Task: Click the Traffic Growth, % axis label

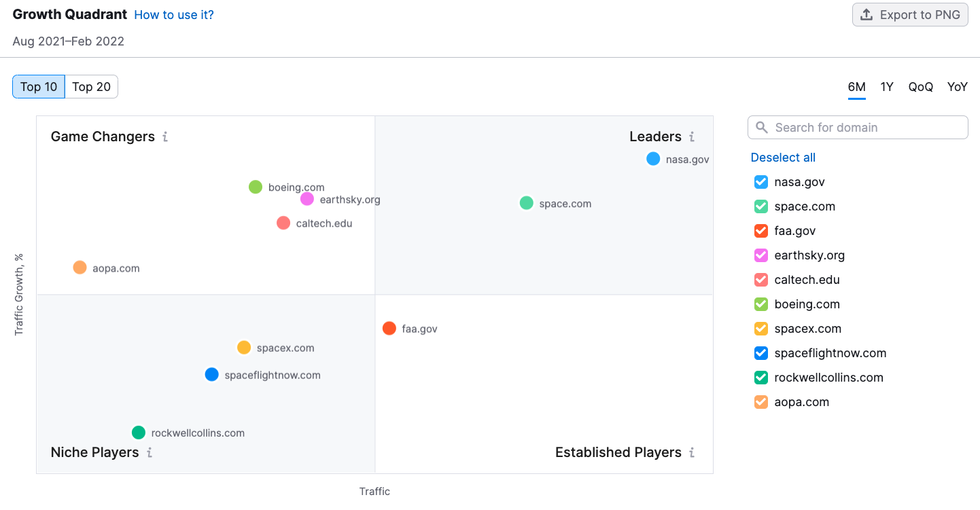Action: click(x=19, y=295)
